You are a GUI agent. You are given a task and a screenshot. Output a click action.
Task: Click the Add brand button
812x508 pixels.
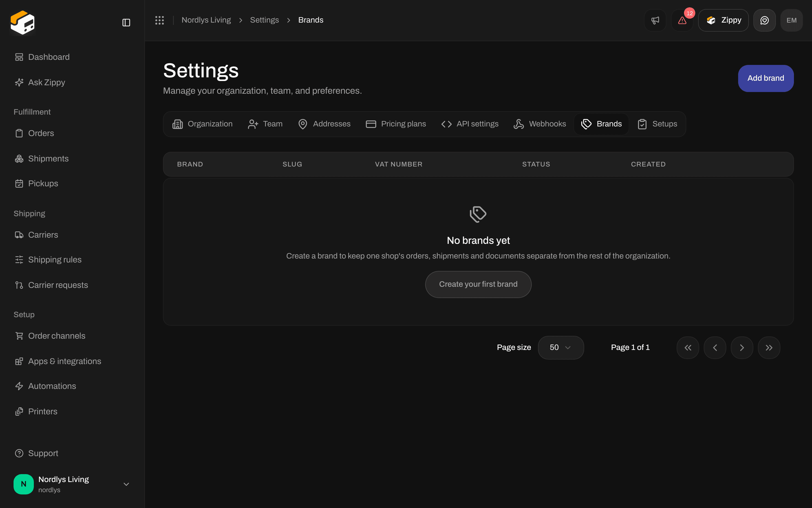[766, 78]
